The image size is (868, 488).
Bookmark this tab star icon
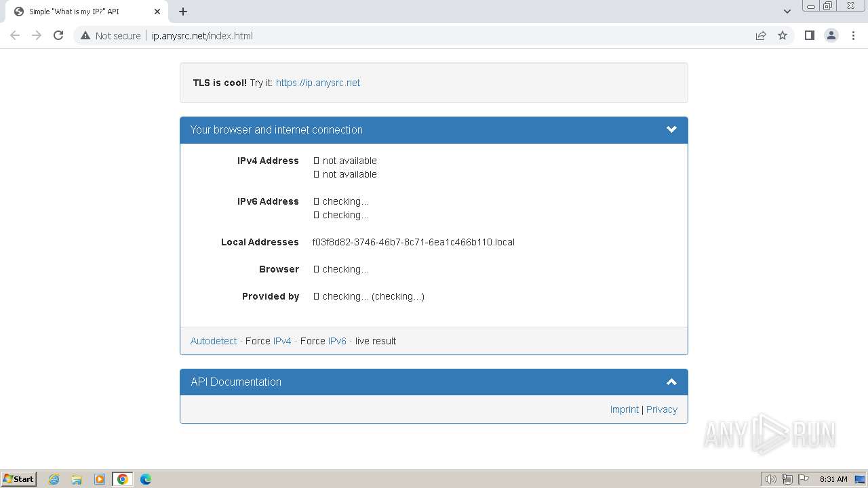coord(783,35)
